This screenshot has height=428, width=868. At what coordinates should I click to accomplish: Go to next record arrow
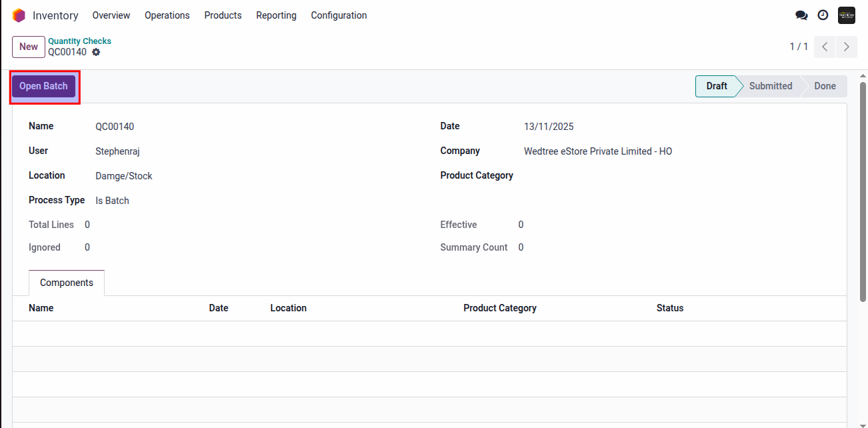coord(847,47)
